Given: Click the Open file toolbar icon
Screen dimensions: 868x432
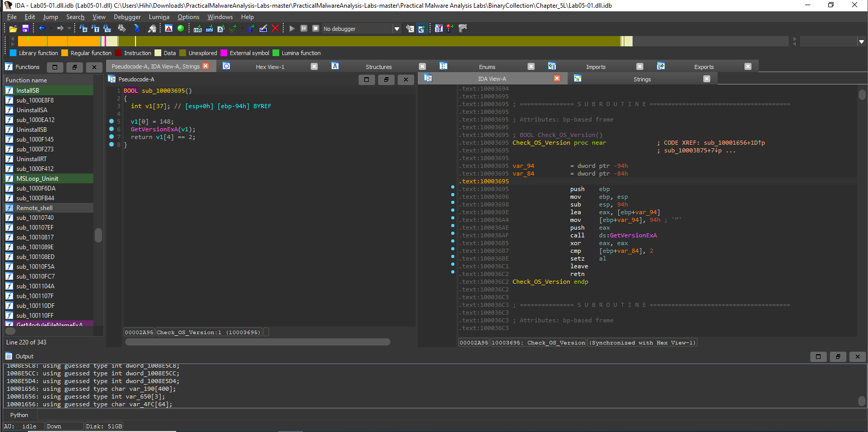Looking at the screenshot, I should pos(13,29).
